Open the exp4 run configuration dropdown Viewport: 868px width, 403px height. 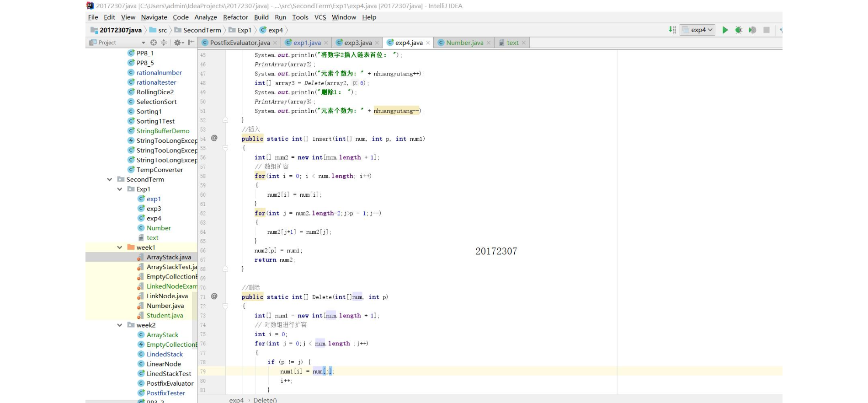pyautogui.click(x=698, y=30)
